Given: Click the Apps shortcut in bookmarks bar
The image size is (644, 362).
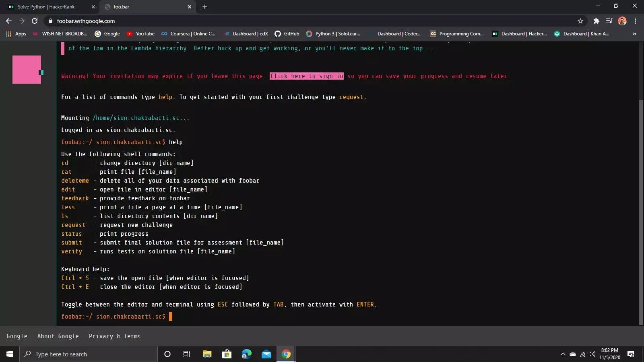Looking at the screenshot, I should pyautogui.click(x=16, y=34).
